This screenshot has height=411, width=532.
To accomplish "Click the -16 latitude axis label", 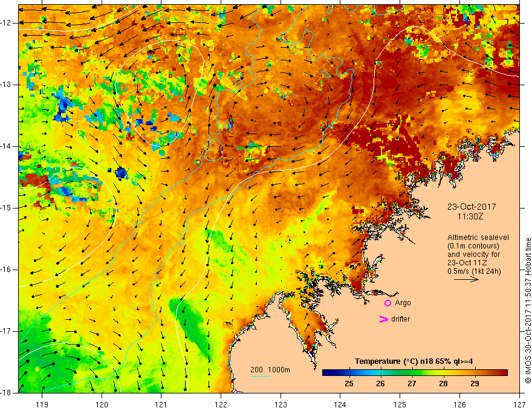I will pos(6,270).
